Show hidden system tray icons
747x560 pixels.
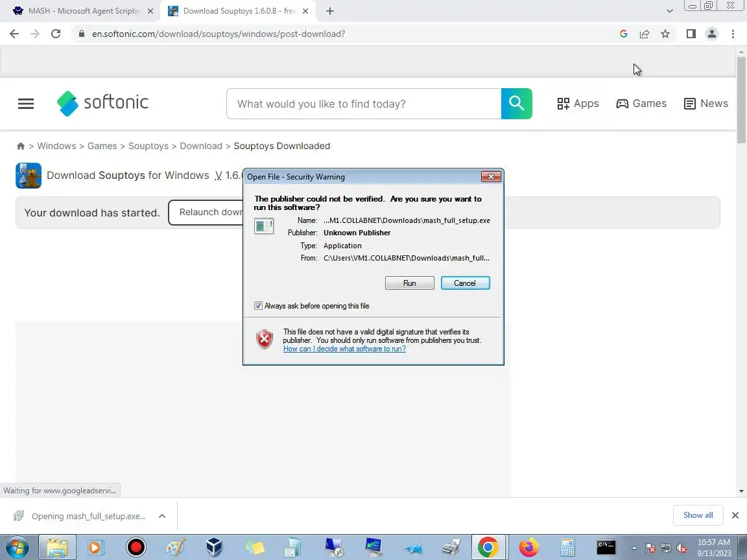click(x=635, y=548)
